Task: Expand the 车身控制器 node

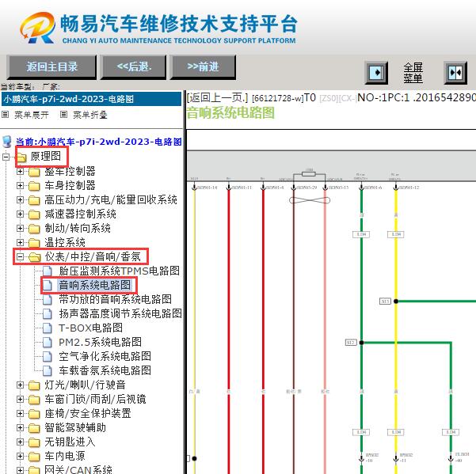Action: pos(20,186)
